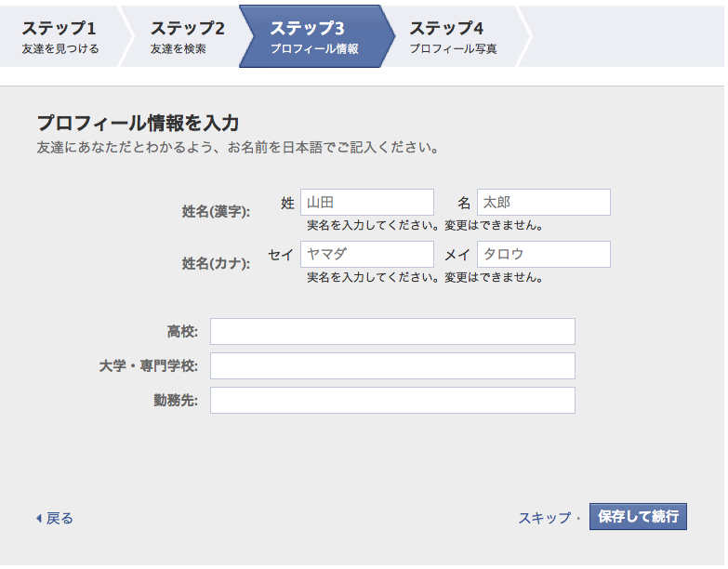Viewport: 728px width, 569px height.
Task: Click the 戻る back link
Action: pos(60,518)
